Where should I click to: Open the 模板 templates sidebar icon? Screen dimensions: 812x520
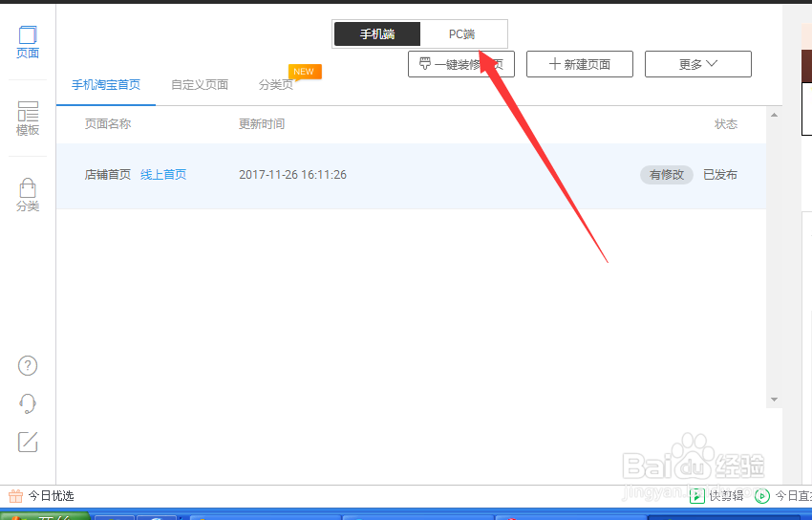pos(28,119)
